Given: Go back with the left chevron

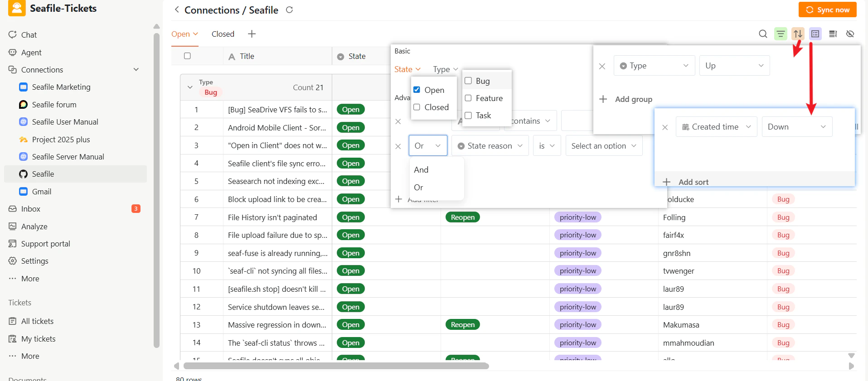Looking at the screenshot, I should (177, 10).
